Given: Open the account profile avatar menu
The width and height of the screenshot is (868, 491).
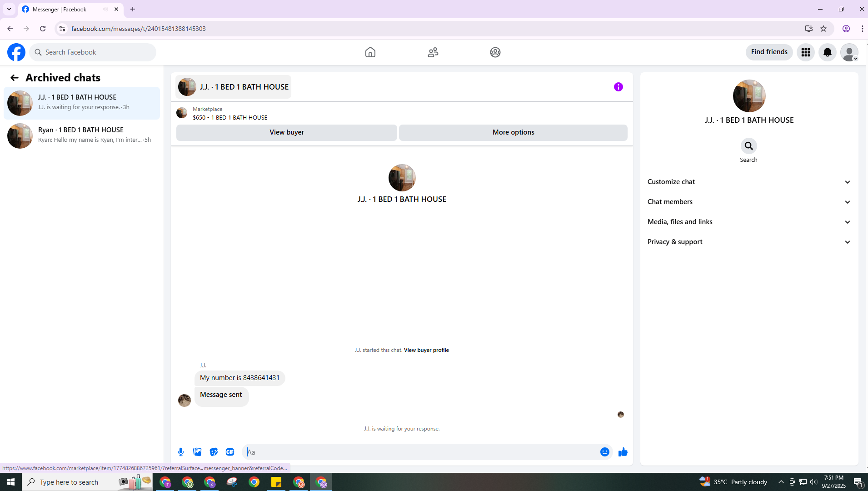Looking at the screenshot, I should [x=849, y=52].
